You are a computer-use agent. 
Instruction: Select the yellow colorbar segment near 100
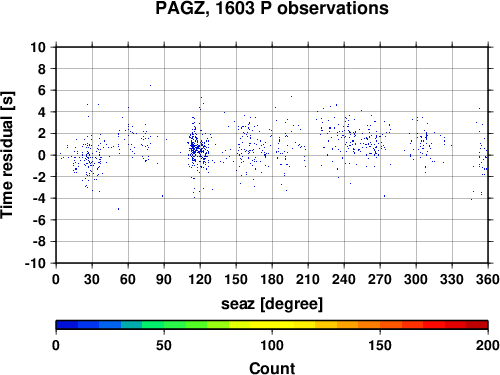272,325
